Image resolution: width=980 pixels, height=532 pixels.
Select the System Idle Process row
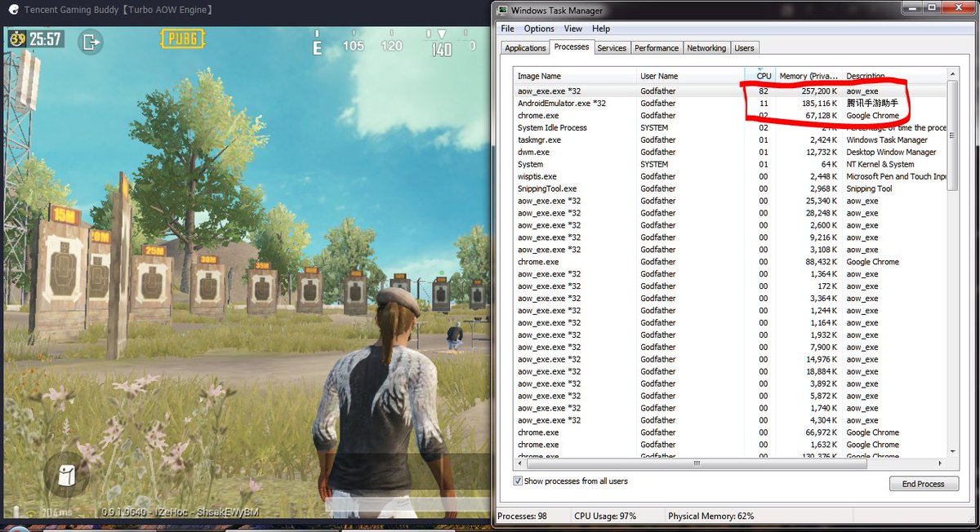point(730,128)
